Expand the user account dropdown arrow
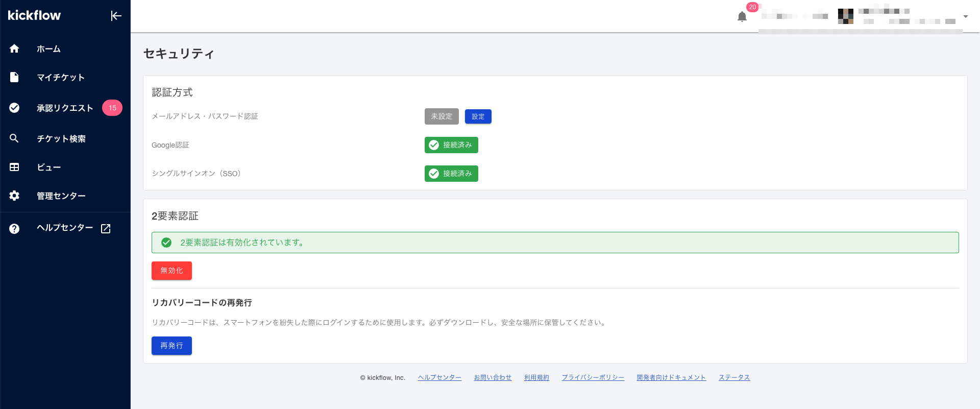Image resolution: width=980 pixels, height=409 pixels. [966, 16]
